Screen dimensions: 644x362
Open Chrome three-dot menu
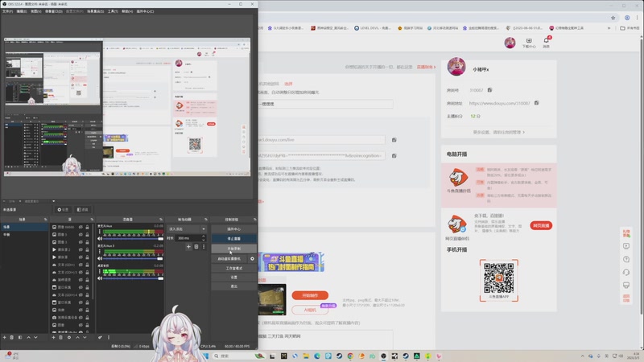coord(638,18)
